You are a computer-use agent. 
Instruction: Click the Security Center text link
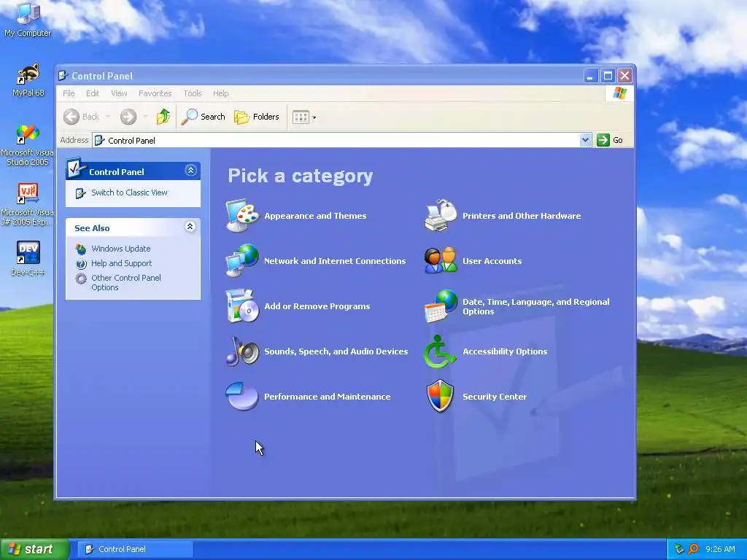[x=495, y=397]
